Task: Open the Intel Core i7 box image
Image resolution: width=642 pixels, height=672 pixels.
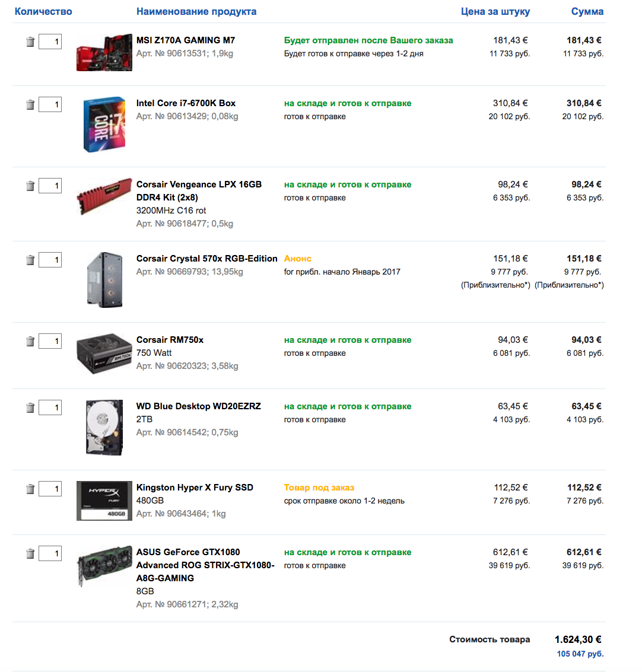Action: click(x=104, y=125)
